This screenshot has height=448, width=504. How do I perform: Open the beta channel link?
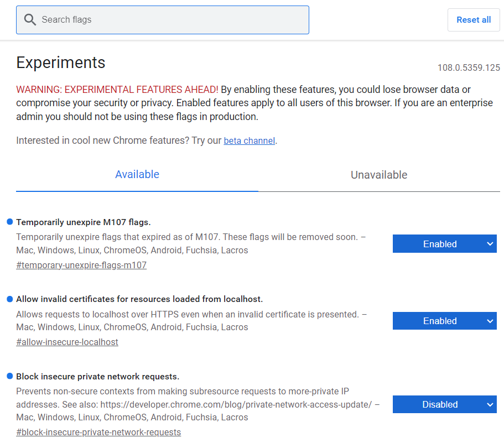tap(249, 141)
